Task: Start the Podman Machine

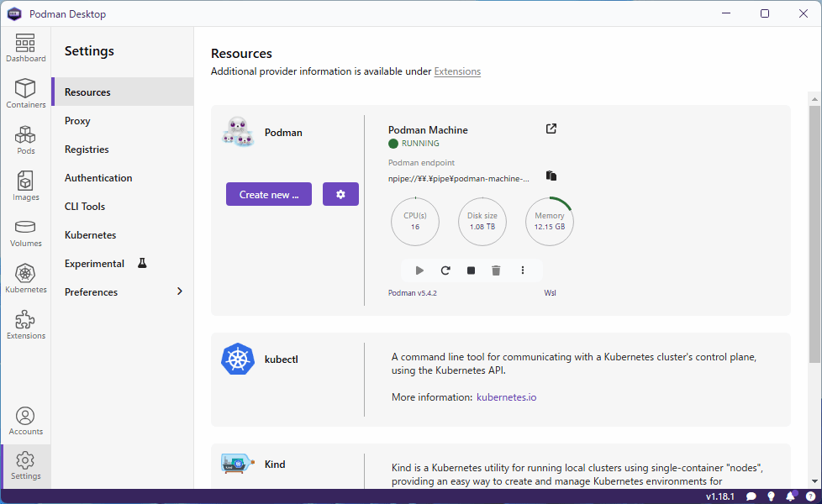Action: [x=419, y=270]
